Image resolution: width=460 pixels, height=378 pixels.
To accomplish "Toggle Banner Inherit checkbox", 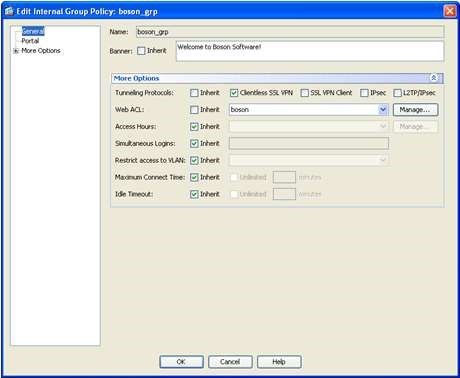I will click(x=141, y=51).
